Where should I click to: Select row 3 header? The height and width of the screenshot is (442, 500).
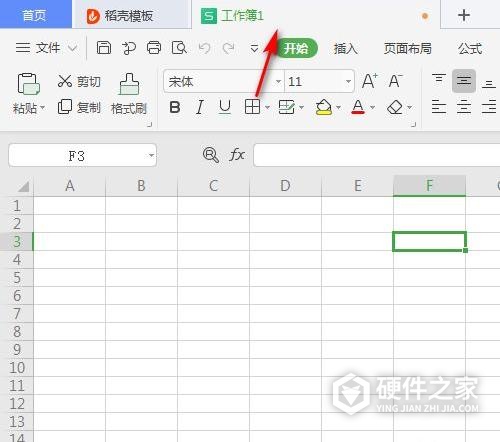(17, 241)
